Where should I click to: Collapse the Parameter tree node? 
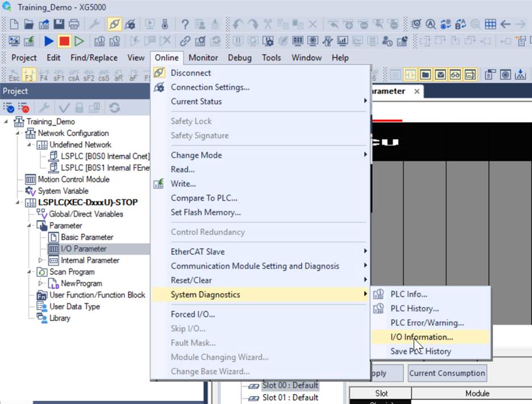(x=29, y=225)
